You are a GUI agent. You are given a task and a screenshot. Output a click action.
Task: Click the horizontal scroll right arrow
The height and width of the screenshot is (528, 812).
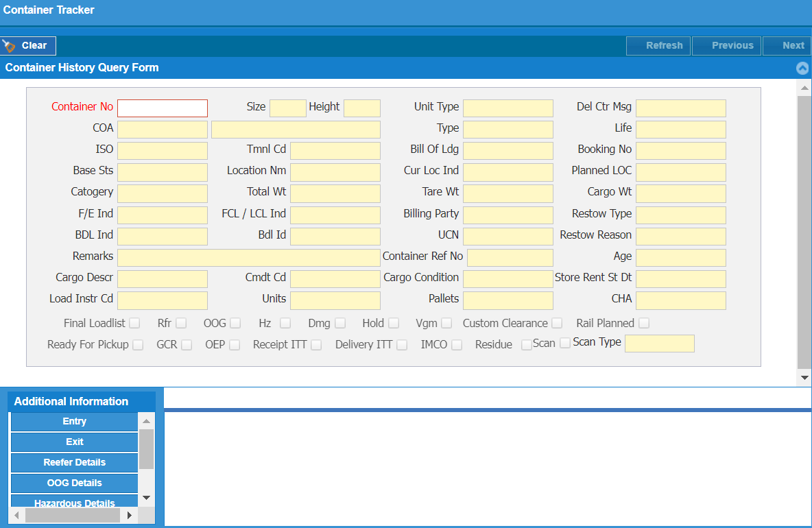(x=130, y=515)
